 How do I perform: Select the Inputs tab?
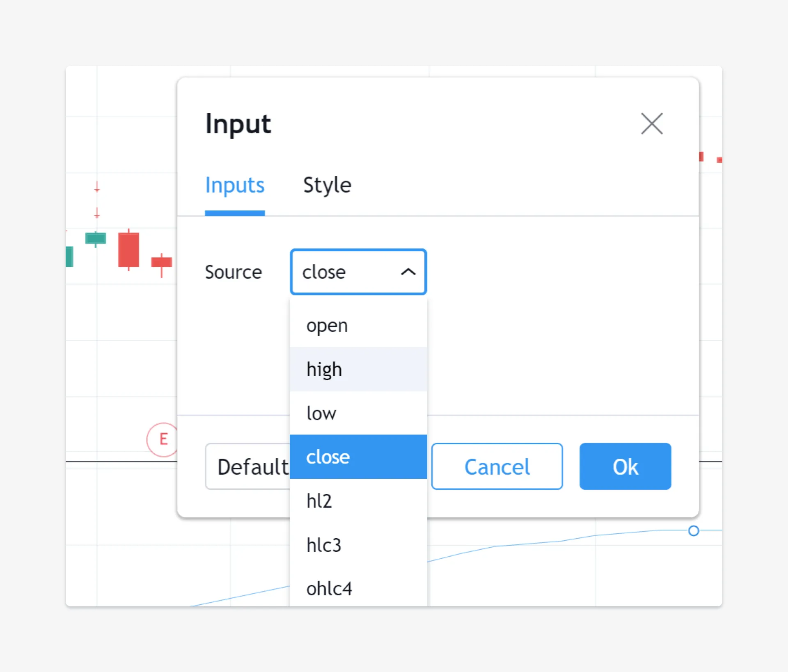pos(235,185)
